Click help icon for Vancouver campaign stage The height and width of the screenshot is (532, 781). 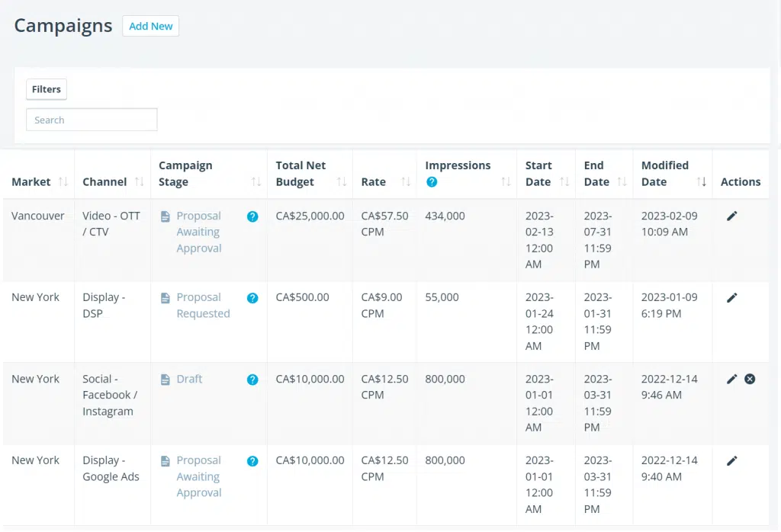252,216
